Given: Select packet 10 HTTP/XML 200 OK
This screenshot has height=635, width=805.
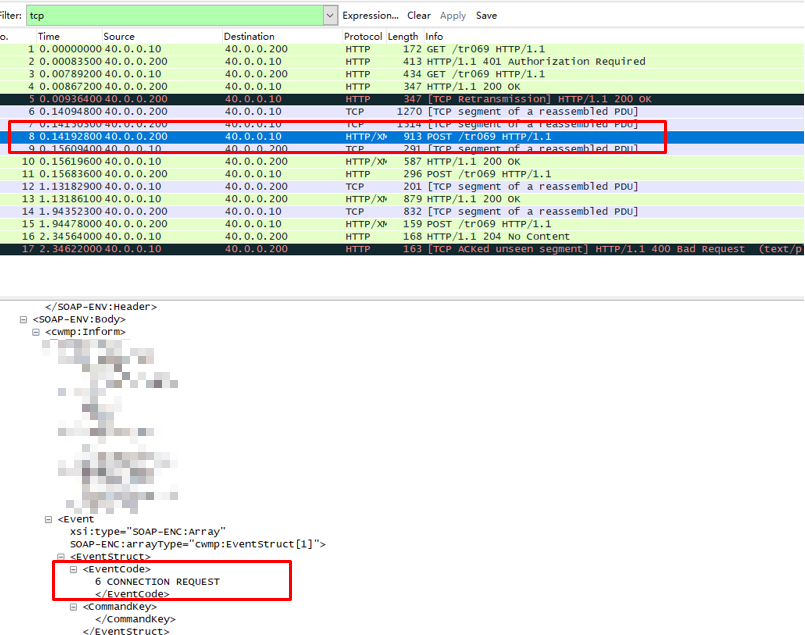Looking at the screenshot, I should coord(402,162).
